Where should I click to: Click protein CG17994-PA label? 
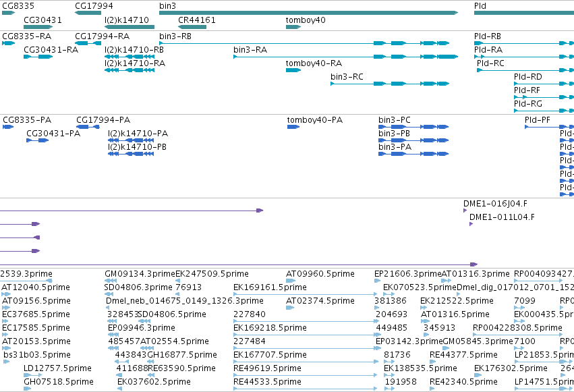103,120
